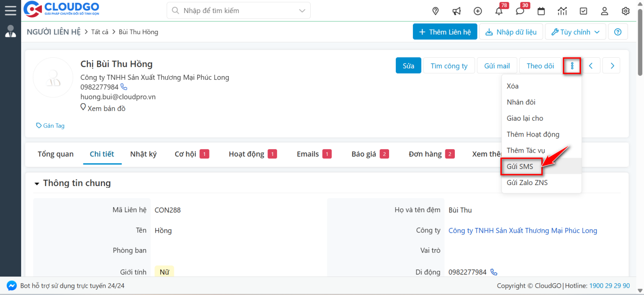Click the Thêm Liên hệ button
The image size is (644, 295).
[x=445, y=32]
